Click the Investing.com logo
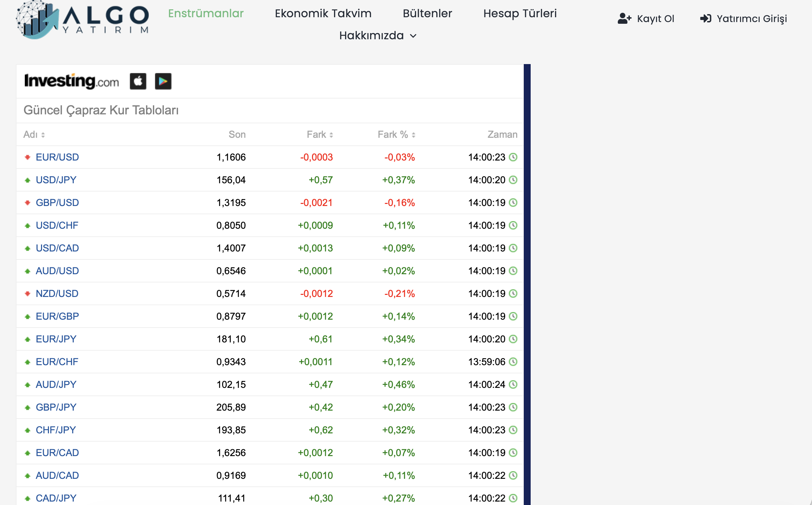 point(72,81)
